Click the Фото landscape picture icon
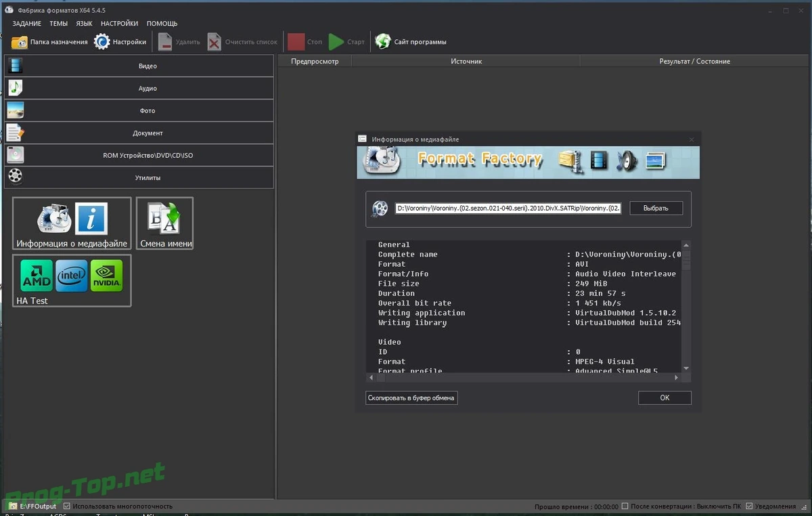812x516 pixels. coord(16,110)
